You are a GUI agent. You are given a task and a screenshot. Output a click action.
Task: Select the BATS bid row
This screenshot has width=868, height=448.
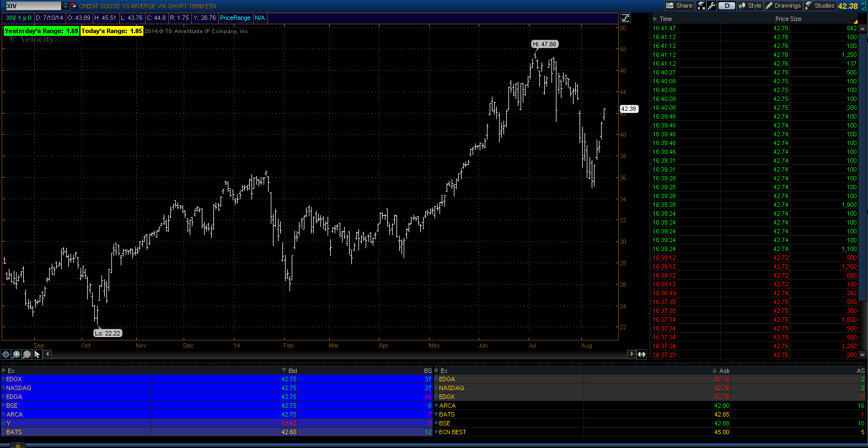pos(217,432)
